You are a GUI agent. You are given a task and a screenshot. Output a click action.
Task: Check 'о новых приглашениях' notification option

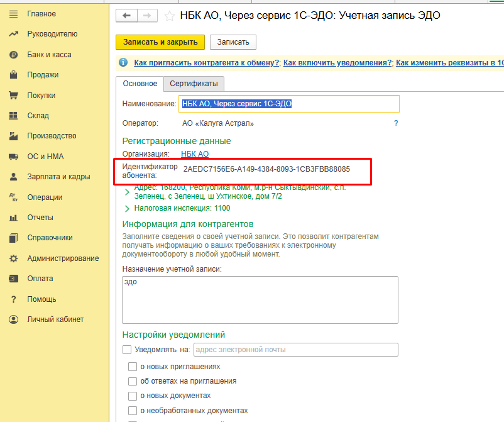pyautogui.click(x=133, y=367)
